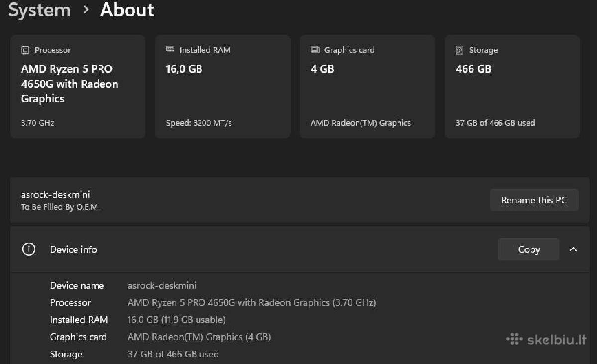Click the 'asrock-deskmini' PC name header

[x=55, y=195]
